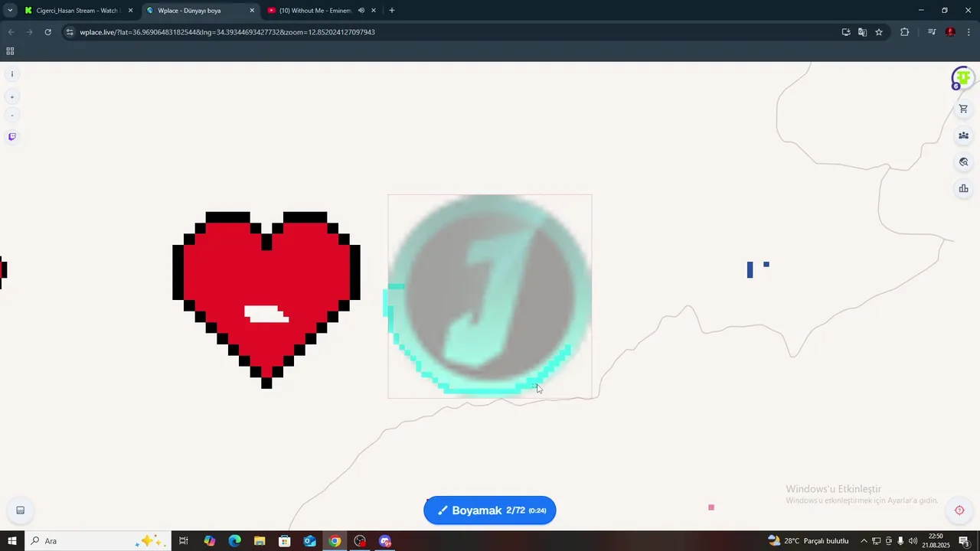Open the Chrome profile avatar
The image size is (980, 551).
950,32
